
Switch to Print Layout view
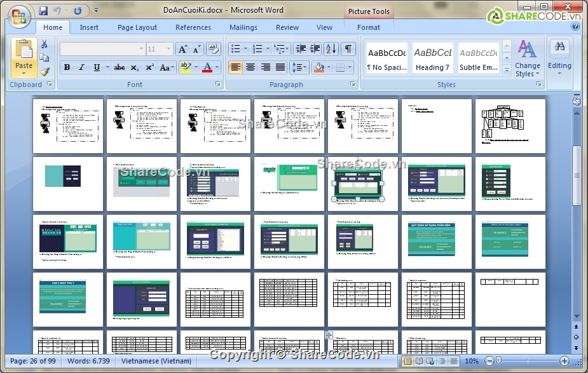[x=407, y=361]
